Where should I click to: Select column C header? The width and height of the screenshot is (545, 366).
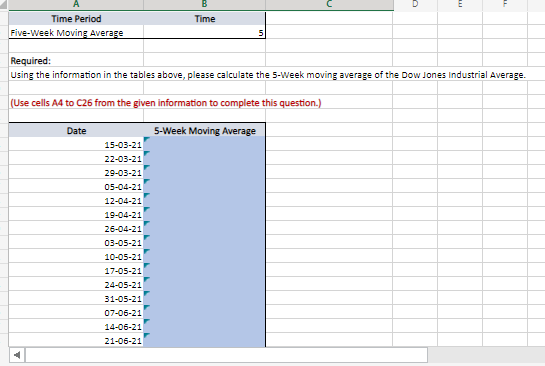(x=329, y=5)
